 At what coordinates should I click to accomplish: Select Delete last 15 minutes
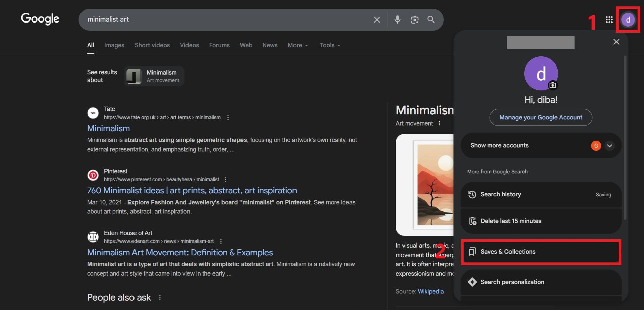click(x=540, y=221)
